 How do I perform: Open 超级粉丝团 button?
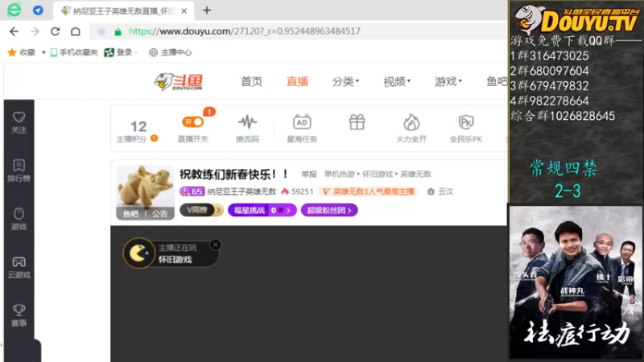tap(329, 210)
